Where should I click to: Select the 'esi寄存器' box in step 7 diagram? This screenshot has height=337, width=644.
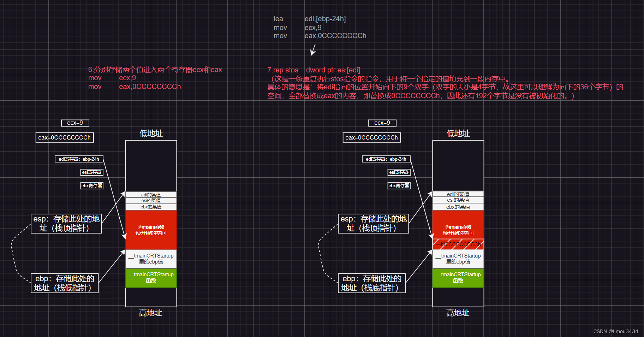click(x=399, y=172)
